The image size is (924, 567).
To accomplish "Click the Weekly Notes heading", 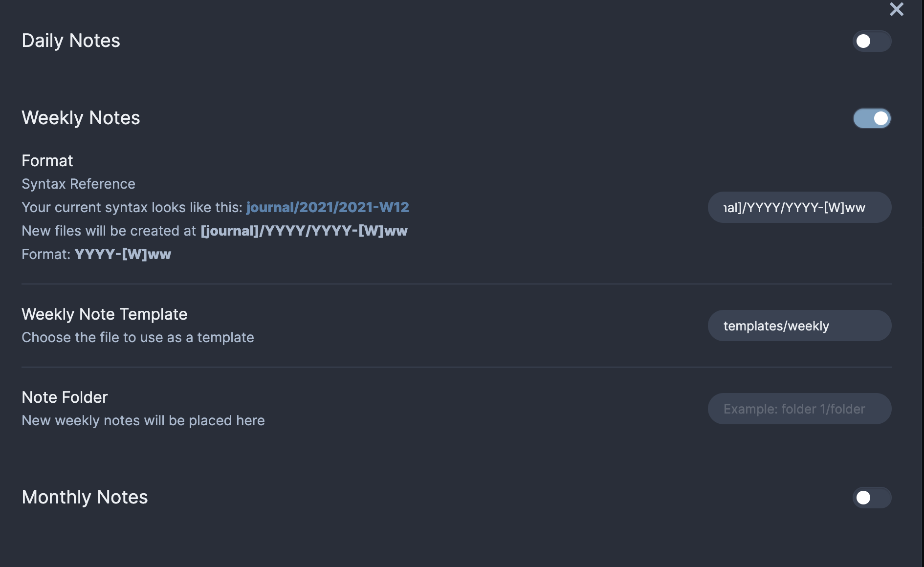I will (x=81, y=118).
